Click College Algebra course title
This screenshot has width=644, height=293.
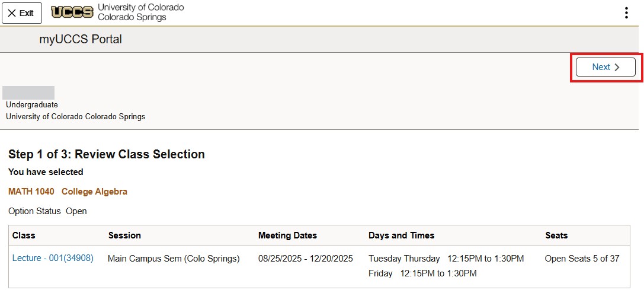94,192
